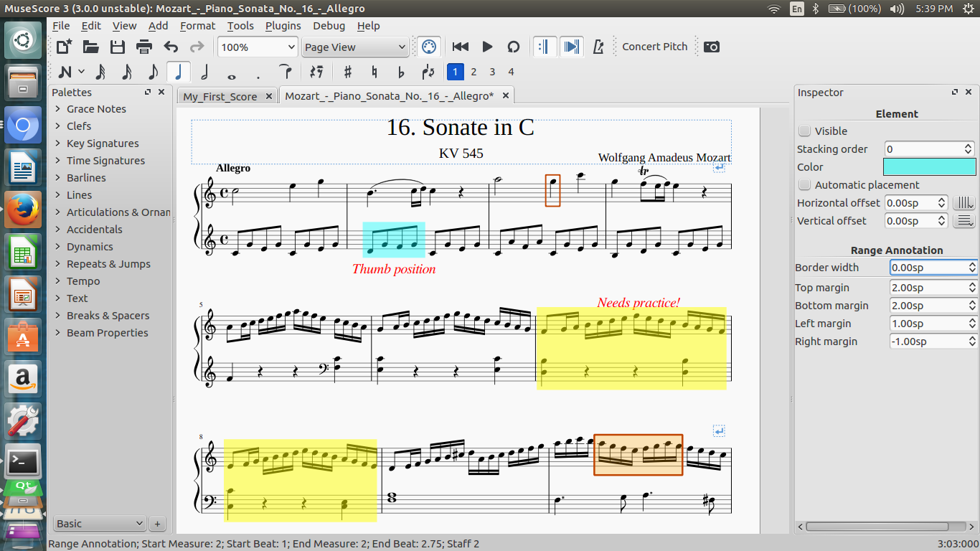The width and height of the screenshot is (980, 551).
Task: Start playback with the Play button
Action: point(487,47)
